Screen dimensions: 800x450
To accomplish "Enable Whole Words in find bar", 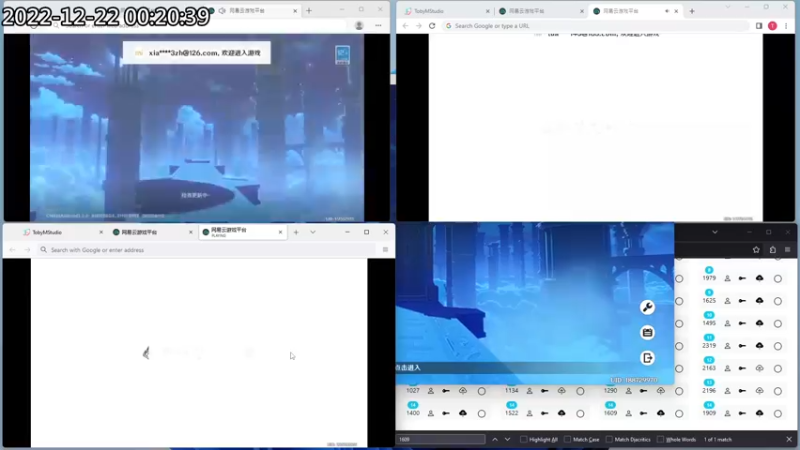I will (661, 439).
